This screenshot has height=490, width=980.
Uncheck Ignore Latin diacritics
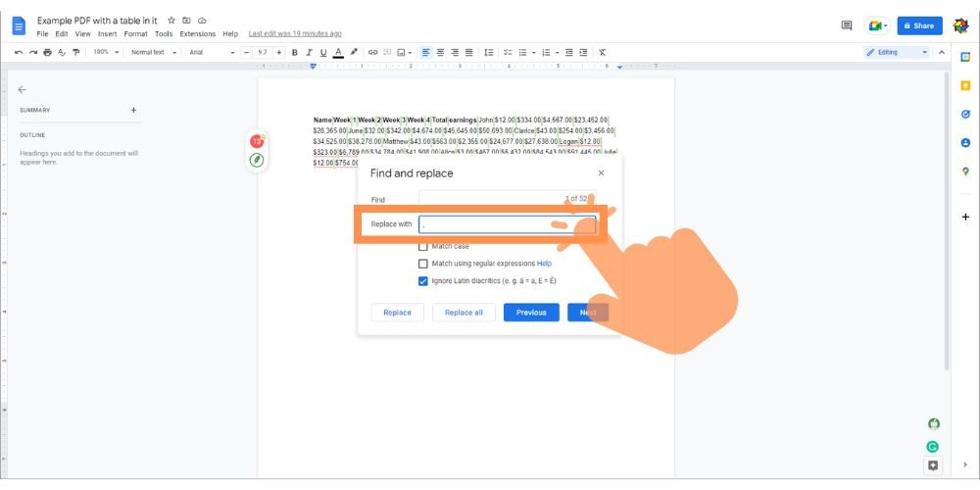(423, 281)
